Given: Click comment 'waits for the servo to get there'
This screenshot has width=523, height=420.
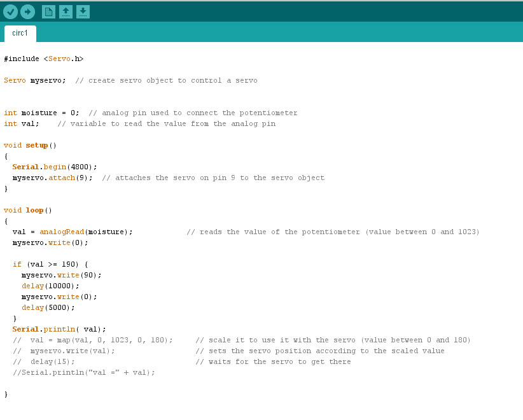Looking at the screenshot, I should [x=279, y=361].
